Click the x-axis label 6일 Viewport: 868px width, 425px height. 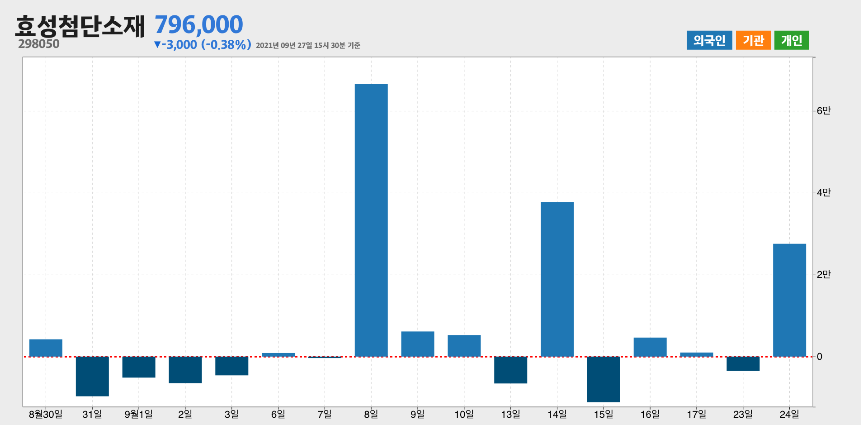[278, 414]
